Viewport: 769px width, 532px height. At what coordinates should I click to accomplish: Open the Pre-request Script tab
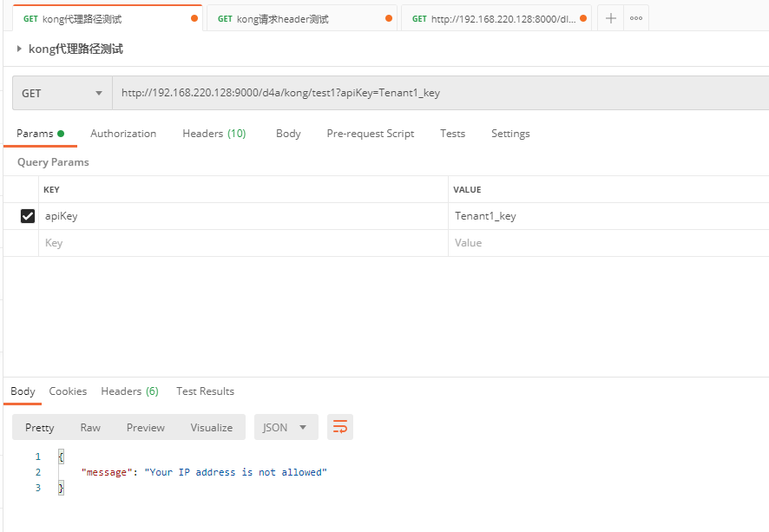(371, 134)
